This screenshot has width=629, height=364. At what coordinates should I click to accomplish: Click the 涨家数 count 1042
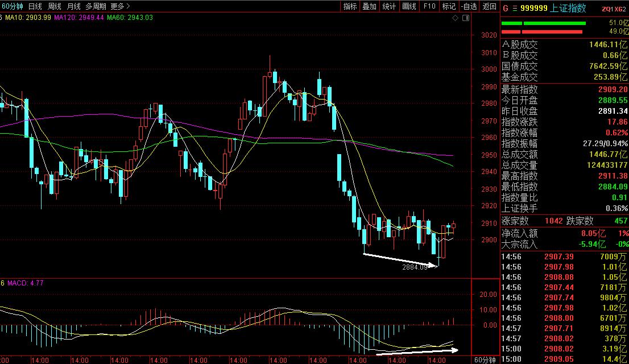[x=553, y=221]
